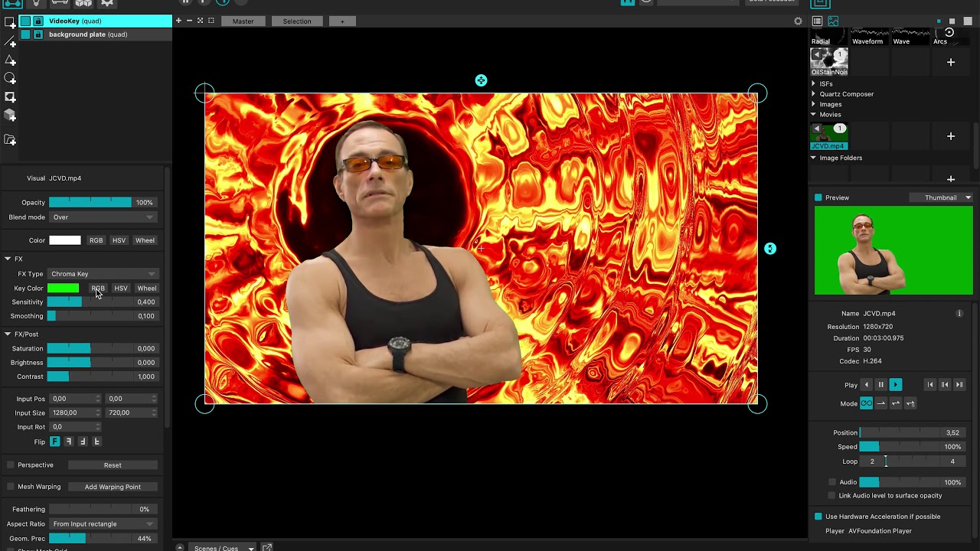This screenshot has width=980, height=551.
Task: Toggle Use Hardware Acceleration if possible
Action: click(818, 517)
